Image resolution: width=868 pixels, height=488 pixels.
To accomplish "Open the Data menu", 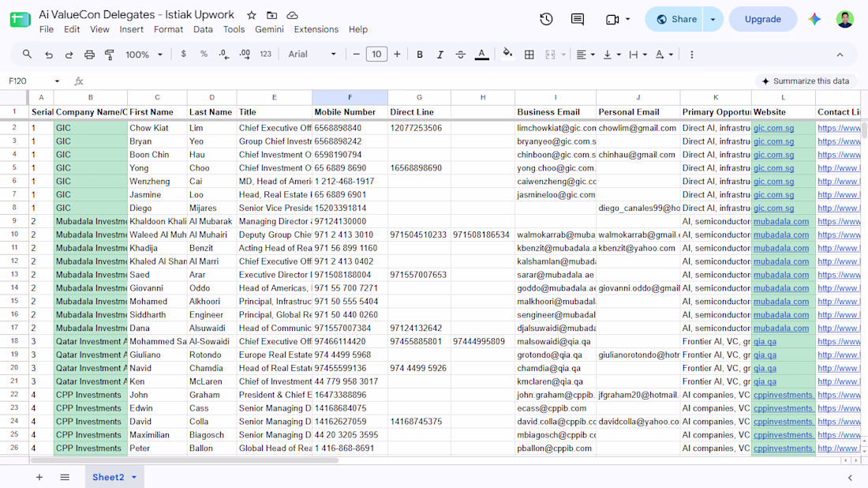I will point(203,29).
